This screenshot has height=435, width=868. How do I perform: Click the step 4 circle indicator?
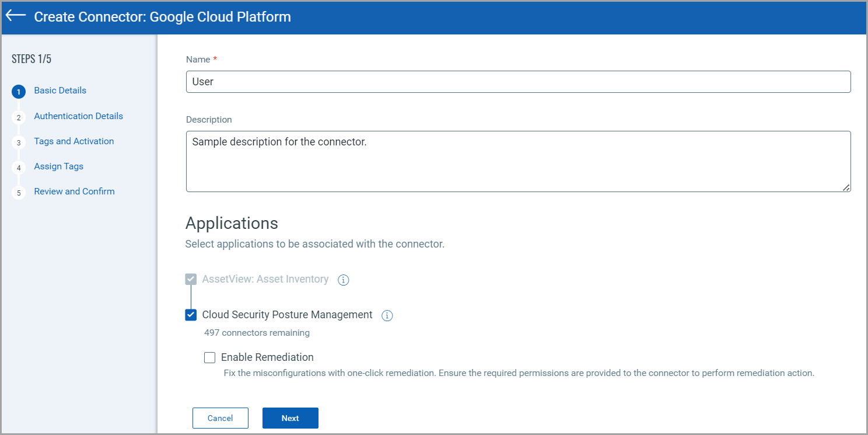pyautogui.click(x=18, y=167)
